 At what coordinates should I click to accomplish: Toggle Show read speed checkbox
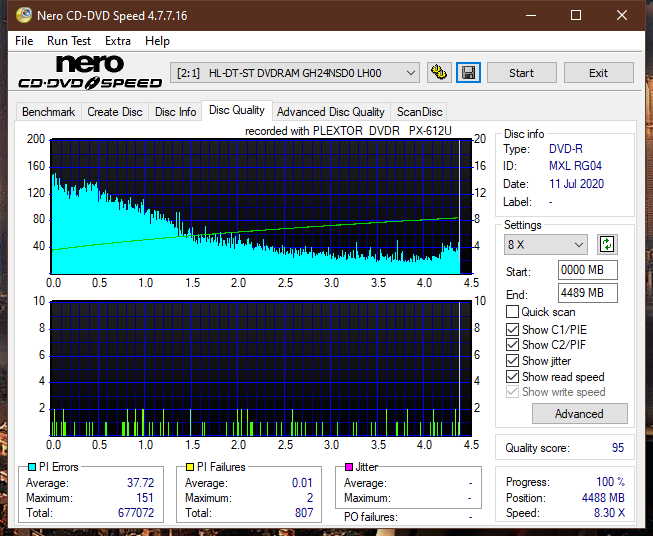click(x=512, y=376)
